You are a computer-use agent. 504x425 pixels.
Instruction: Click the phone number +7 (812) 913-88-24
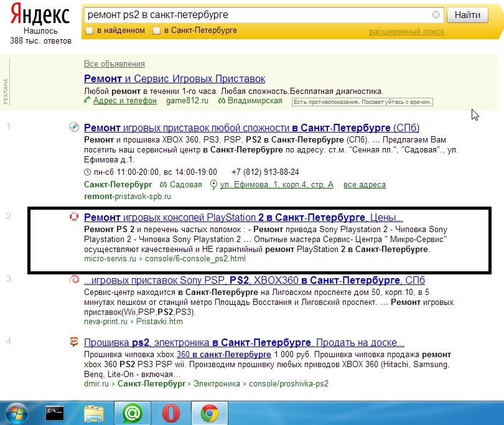tap(265, 172)
